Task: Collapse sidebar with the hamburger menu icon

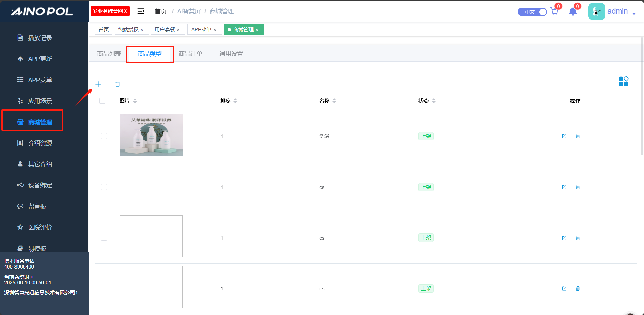Action: tap(141, 11)
